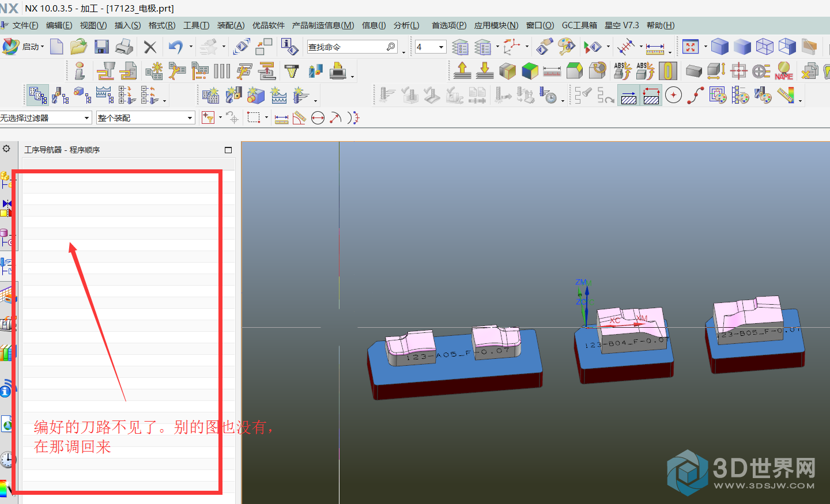The height and width of the screenshot is (504, 830).
Task: Open the Constraint Navigator sidebar tab
Action: click(6, 209)
